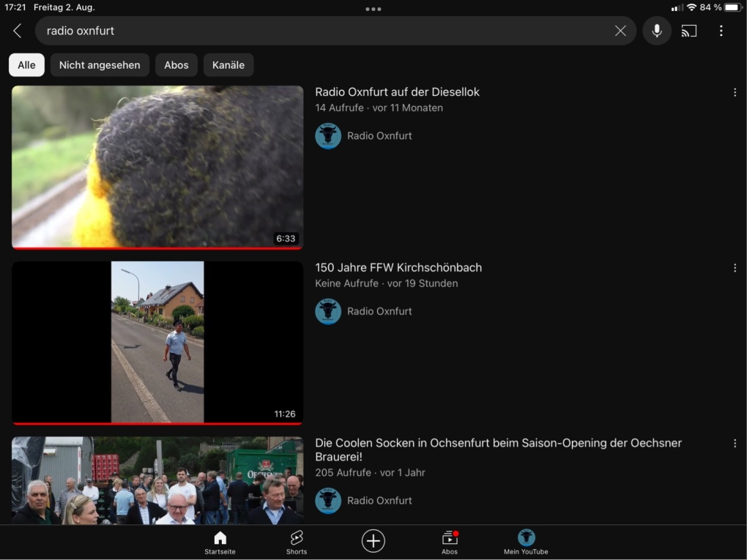Tap the 6:33 duration badge
Screen dimensions: 747x560
pyautogui.click(x=286, y=239)
